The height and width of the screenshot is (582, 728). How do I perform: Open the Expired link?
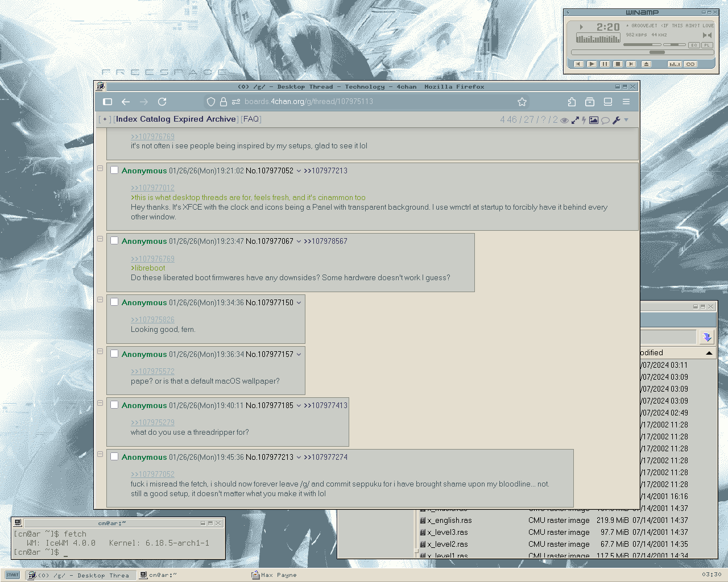[188, 119]
